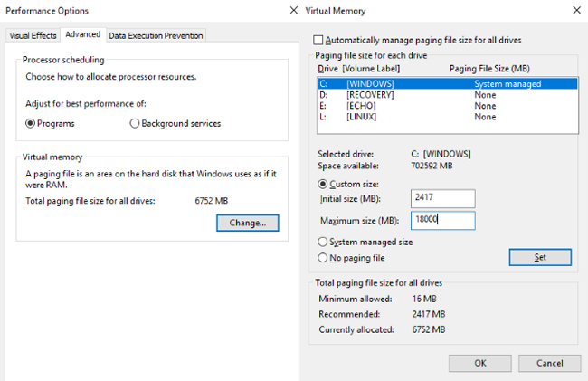Focus the Maximum size input field
Viewport: 588px width, 381px height.
(x=442, y=221)
